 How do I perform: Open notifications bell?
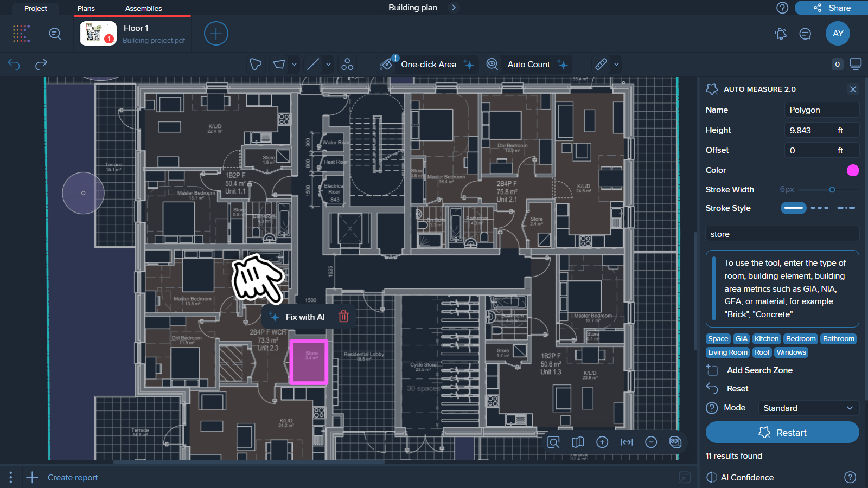[x=781, y=34]
